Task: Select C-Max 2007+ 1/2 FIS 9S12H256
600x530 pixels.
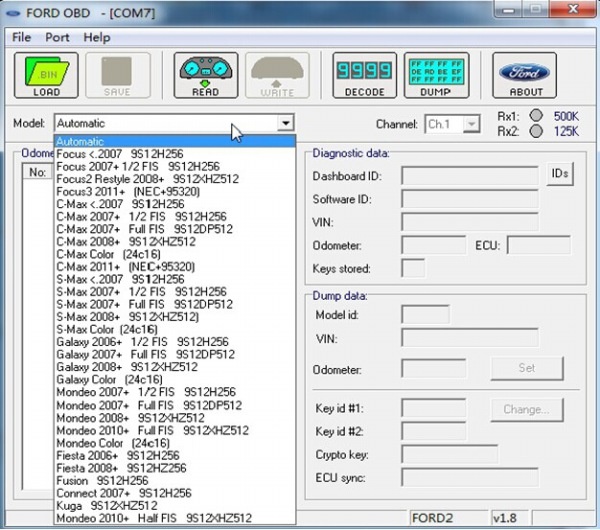Action: pos(175,217)
